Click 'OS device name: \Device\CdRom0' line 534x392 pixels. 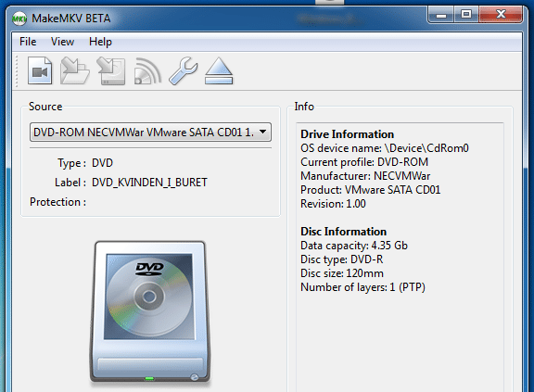[385, 148]
